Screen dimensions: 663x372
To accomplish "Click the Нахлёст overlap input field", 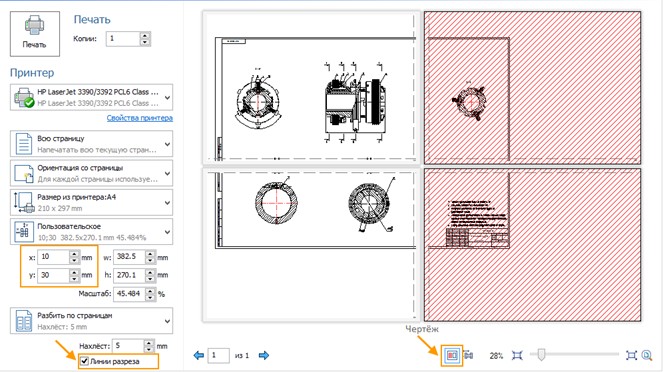I will 128,346.
